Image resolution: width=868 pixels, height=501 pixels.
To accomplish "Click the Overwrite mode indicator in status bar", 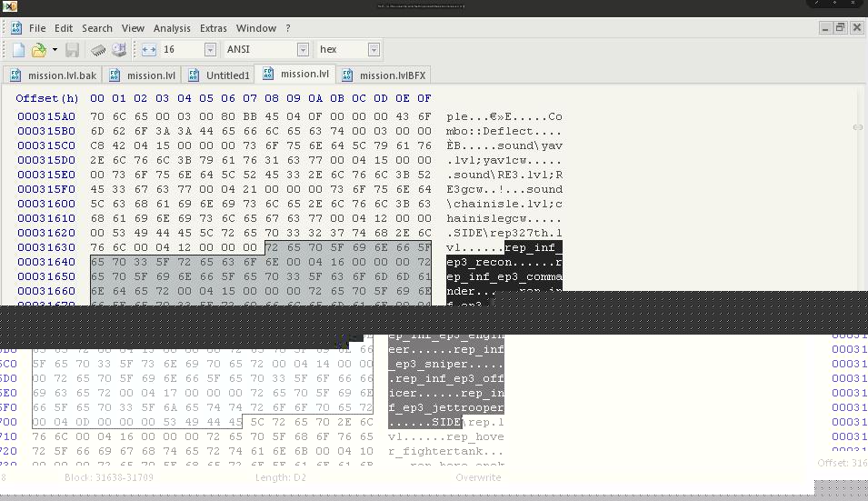I will (x=478, y=477).
